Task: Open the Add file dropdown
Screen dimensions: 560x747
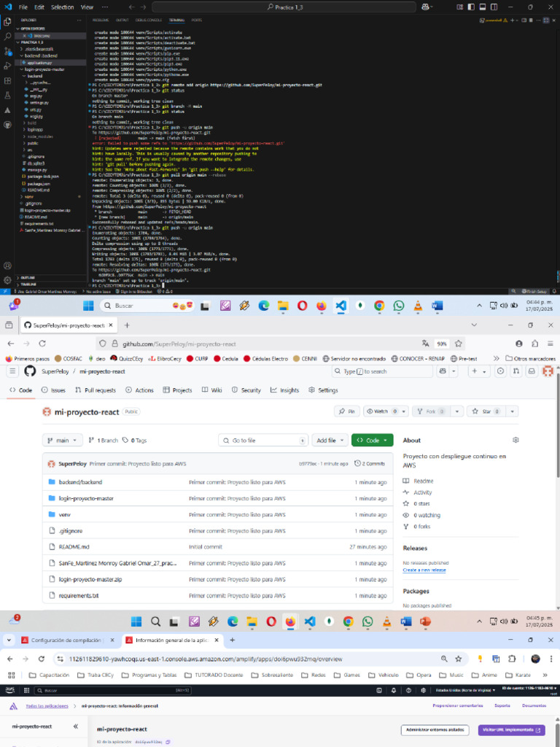Action: [x=330, y=441]
